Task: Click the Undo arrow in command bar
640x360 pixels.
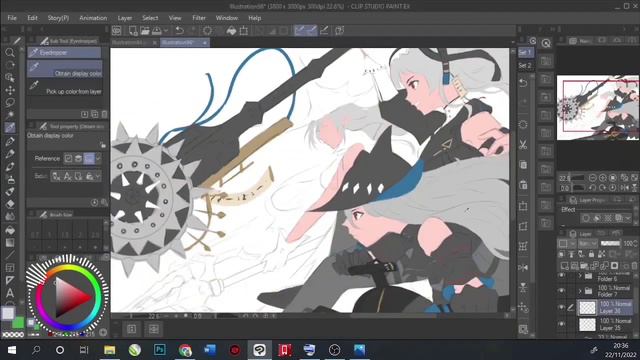Action: pos(180,31)
